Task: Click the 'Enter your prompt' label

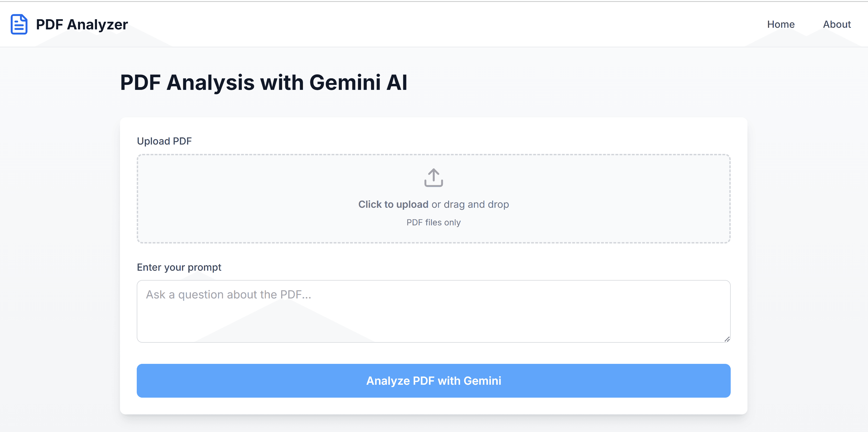Action: 179,267
